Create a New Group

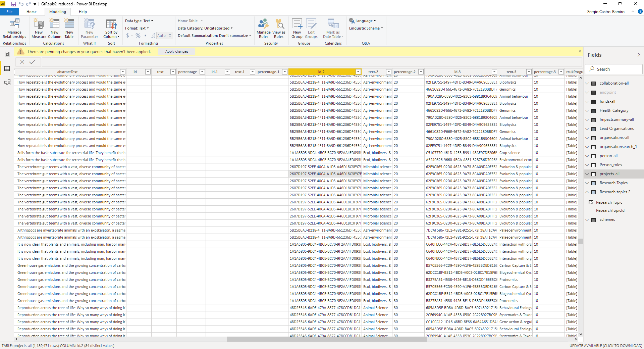click(297, 29)
